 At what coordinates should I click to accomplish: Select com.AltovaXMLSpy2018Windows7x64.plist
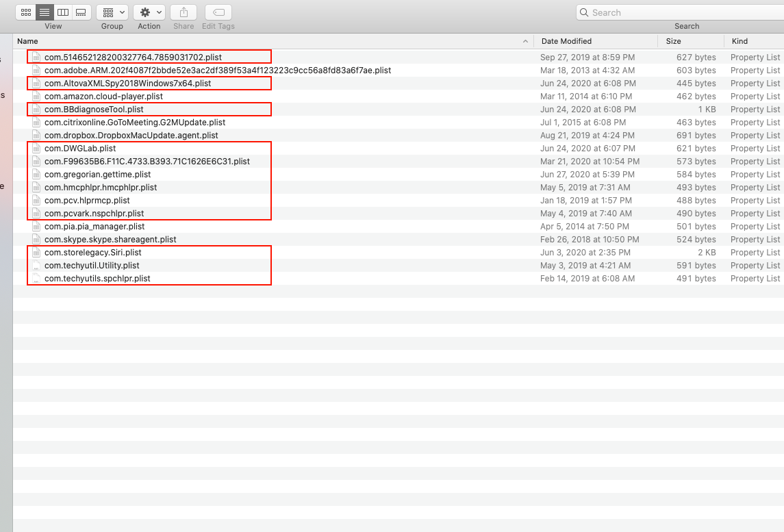pyautogui.click(x=127, y=83)
